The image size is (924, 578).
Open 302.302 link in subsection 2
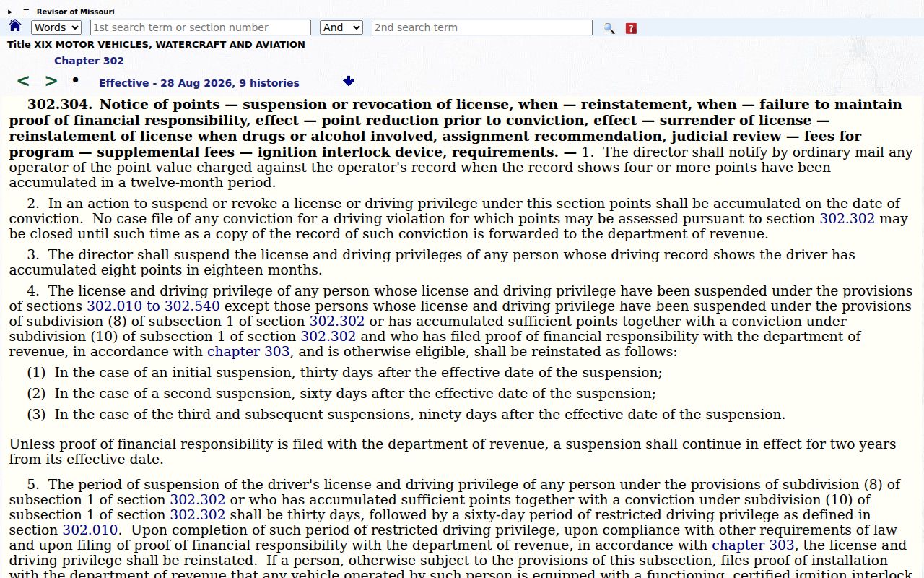847,219
